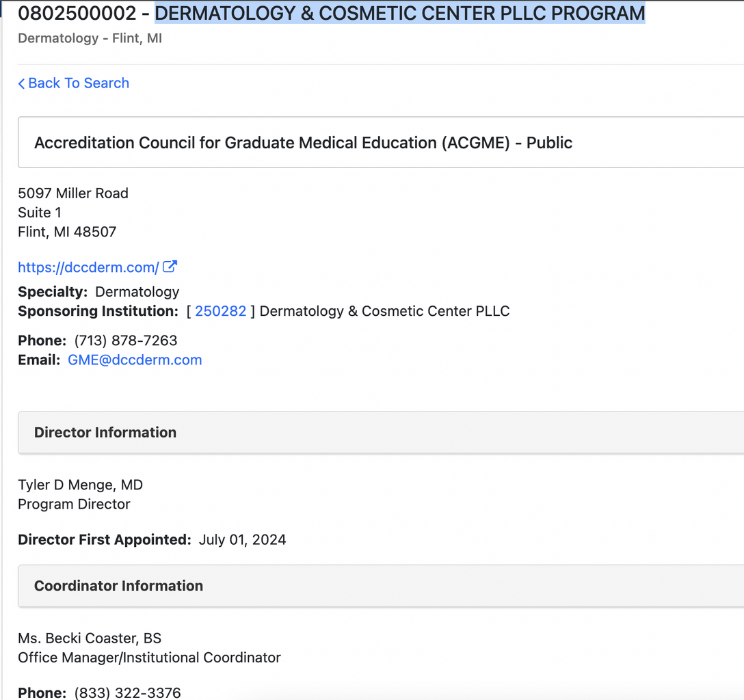Open sponsoring institution 250282 link

(x=220, y=311)
